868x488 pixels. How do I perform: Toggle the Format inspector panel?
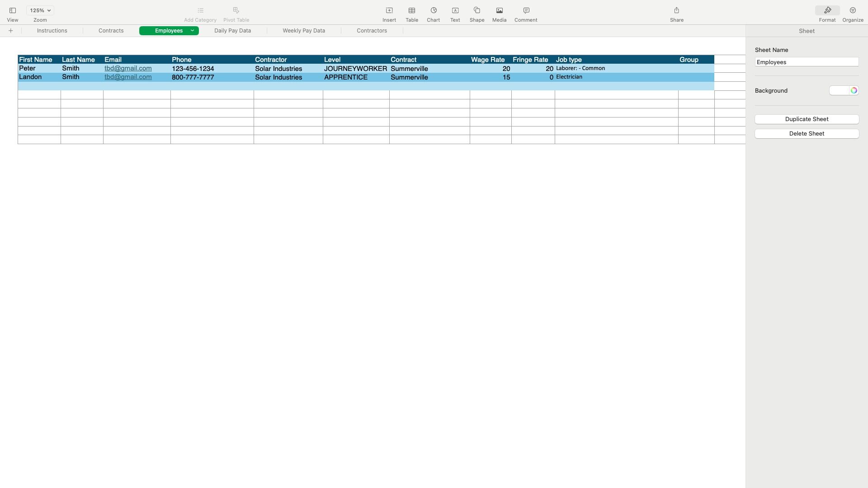pos(827,10)
